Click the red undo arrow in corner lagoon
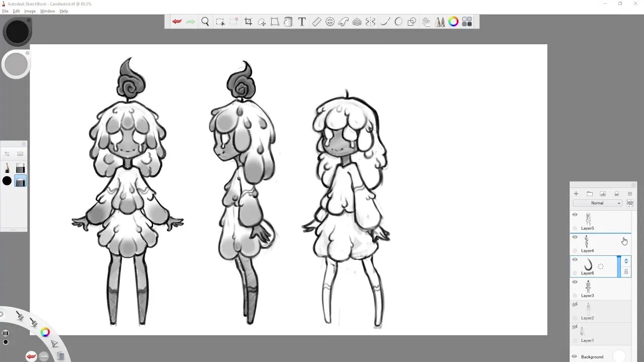This screenshot has height=362, width=644. coord(31,356)
